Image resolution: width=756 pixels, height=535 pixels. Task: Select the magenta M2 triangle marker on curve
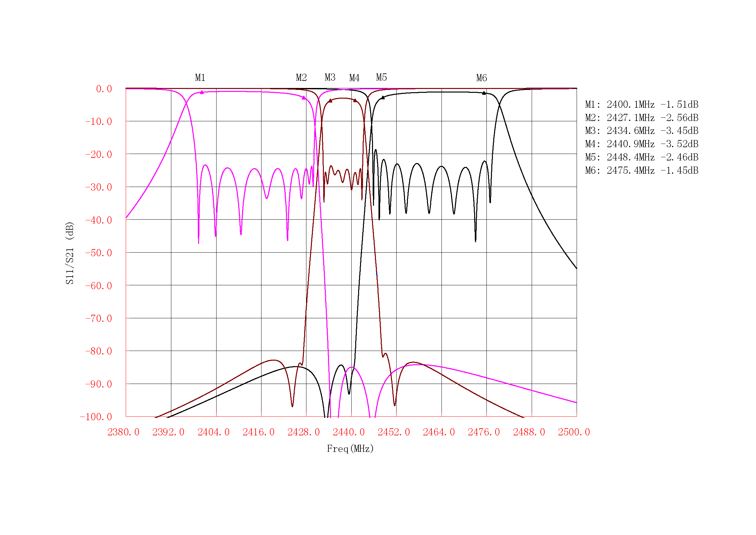point(303,97)
